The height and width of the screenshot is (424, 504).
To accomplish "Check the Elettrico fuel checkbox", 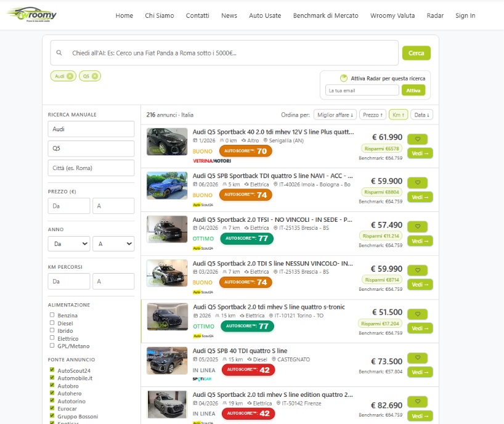I will pyautogui.click(x=52, y=338).
